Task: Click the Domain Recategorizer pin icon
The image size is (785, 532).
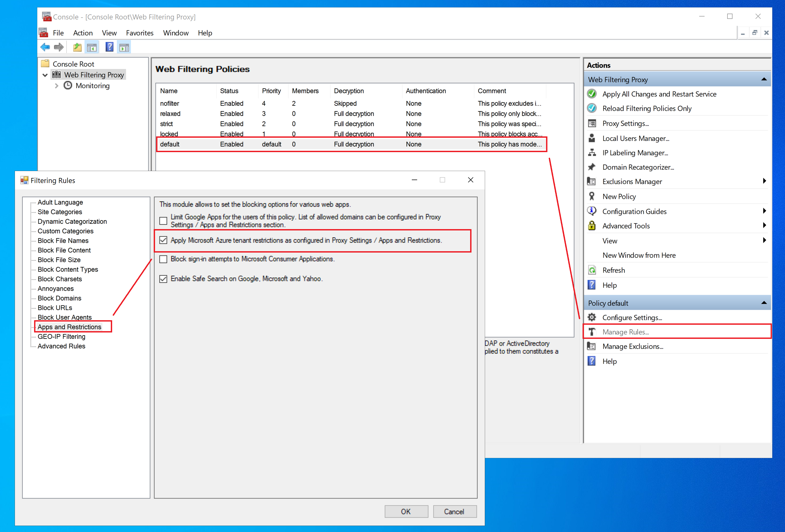Action: click(x=592, y=167)
